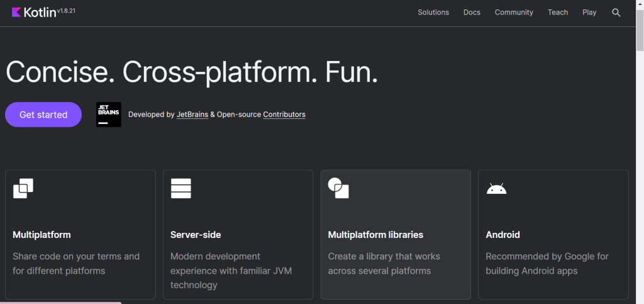Click the Multiplatform overlapping squares icon
Viewport: 644px width, 304px height.
coord(23,189)
